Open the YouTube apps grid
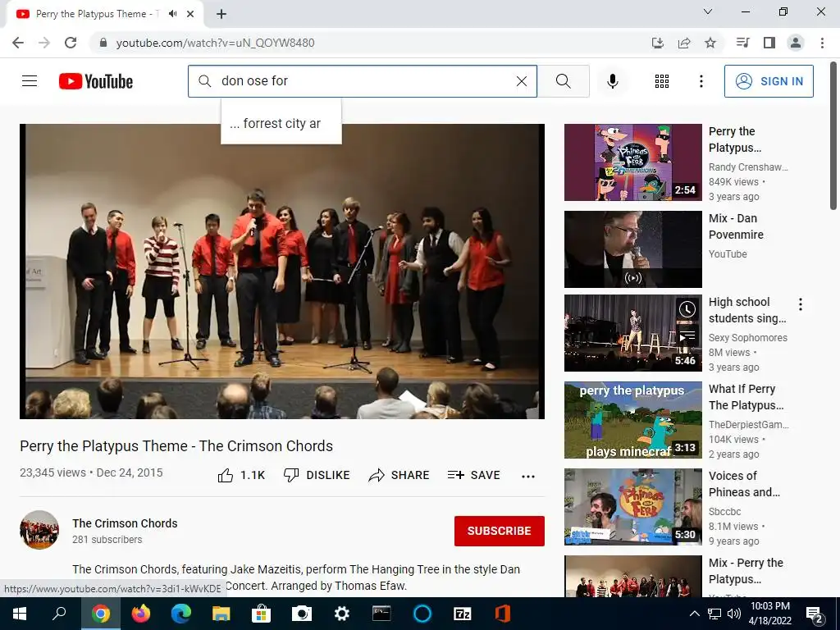This screenshot has height=630, width=840. [662, 81]
